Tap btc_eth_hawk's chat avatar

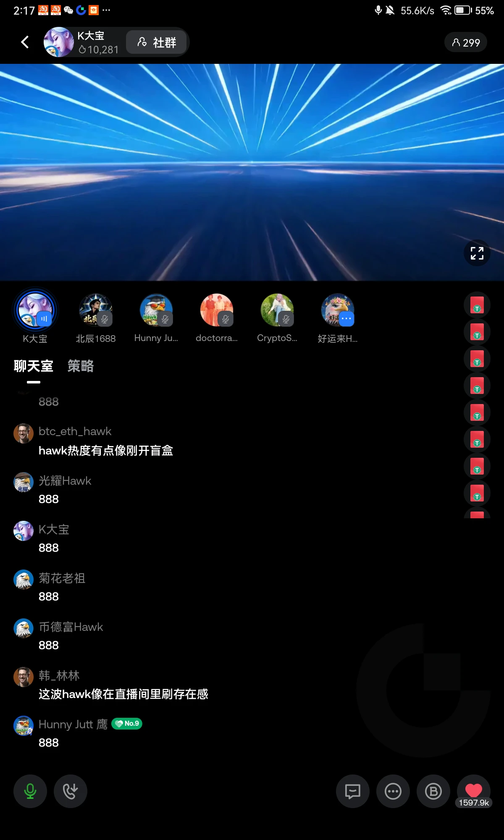(x=24, y=433)
